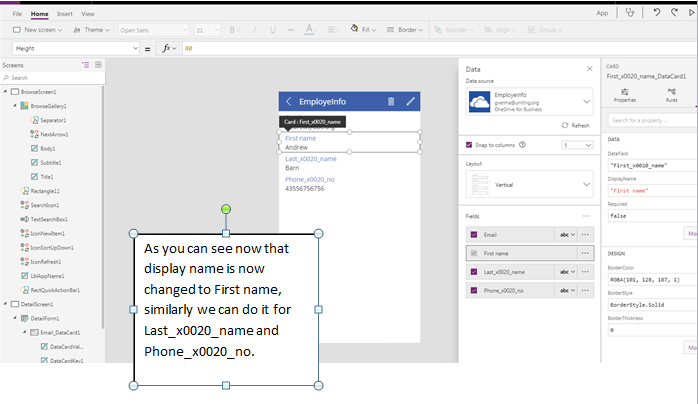Open the Align menu
The width and height of the screenshot is (698, 404).
pos(501,30)
